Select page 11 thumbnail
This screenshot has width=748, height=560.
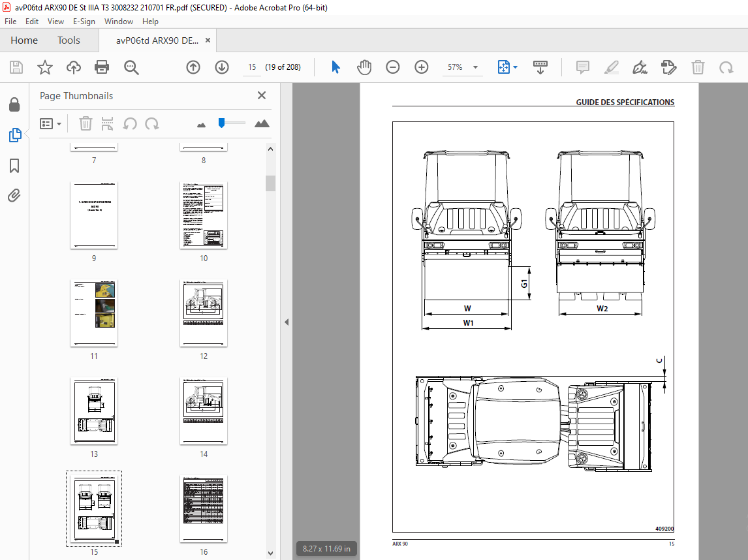pos(94,313)
